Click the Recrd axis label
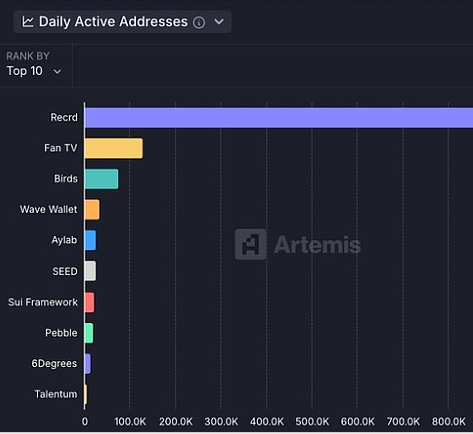The image size is (473, 434). tap(64, 117)
